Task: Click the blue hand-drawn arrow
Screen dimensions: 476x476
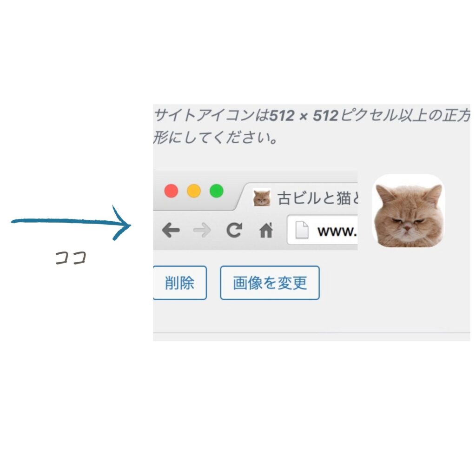Action: 71,223
